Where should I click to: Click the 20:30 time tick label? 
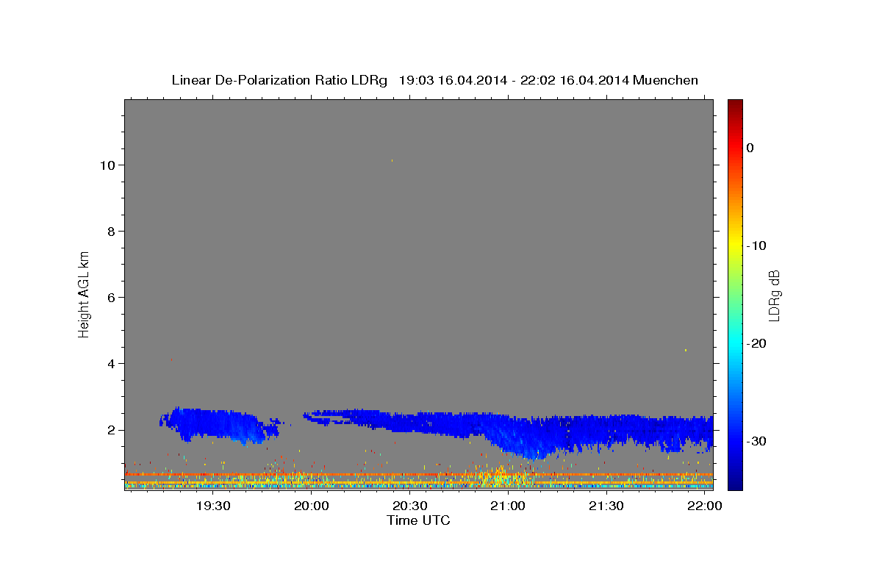[409, 506]
